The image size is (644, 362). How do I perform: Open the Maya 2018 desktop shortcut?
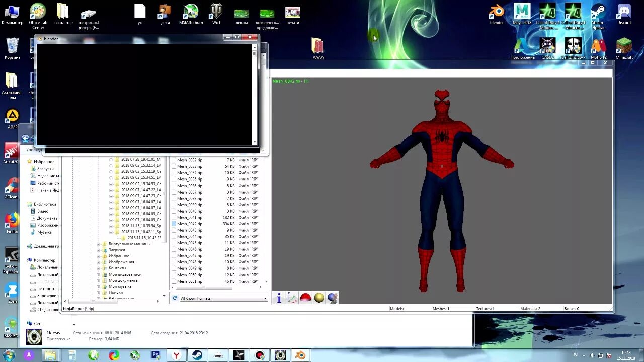(x=522, y=14)
